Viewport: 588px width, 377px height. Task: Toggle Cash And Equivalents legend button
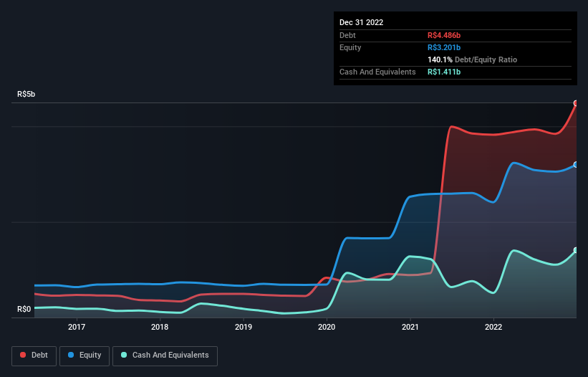click(165, 355)
